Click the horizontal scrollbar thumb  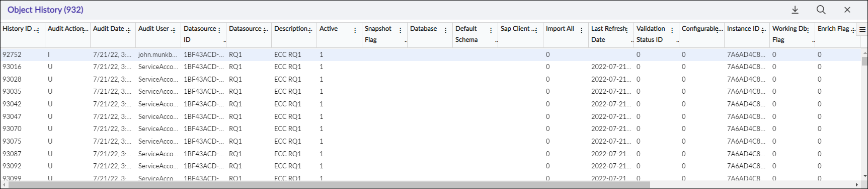point(329,184)
